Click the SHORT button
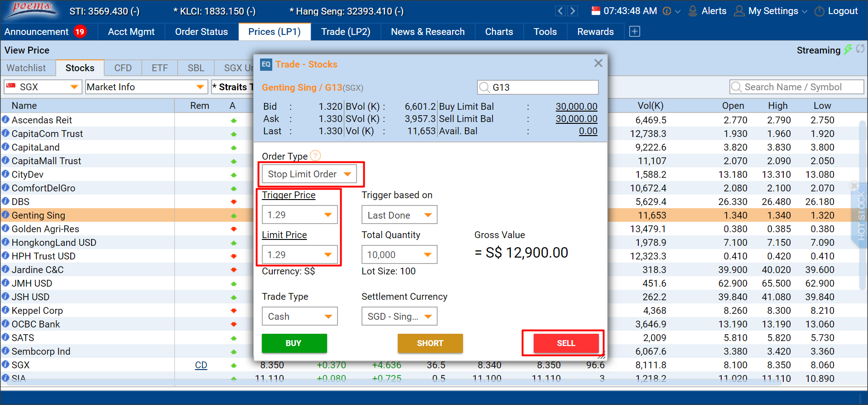Image resolution: width=868 pixels, height=405 pixels. click(430, 343)
